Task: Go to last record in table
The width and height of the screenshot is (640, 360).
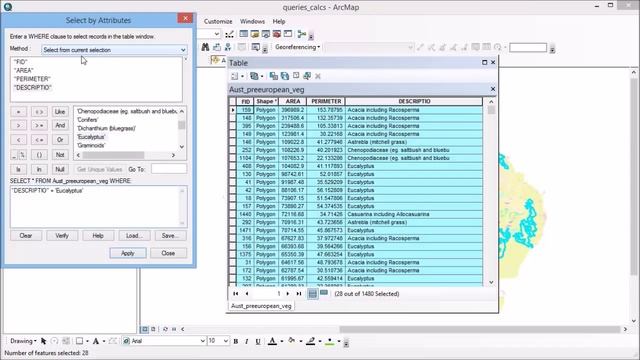Action: (x=299, y=293)
